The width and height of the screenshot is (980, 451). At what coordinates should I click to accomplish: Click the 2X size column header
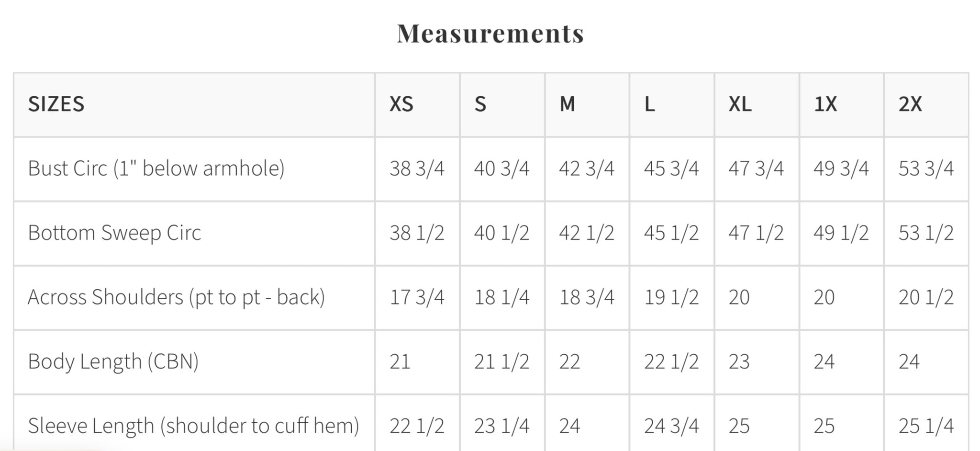(x=910, y=104)
